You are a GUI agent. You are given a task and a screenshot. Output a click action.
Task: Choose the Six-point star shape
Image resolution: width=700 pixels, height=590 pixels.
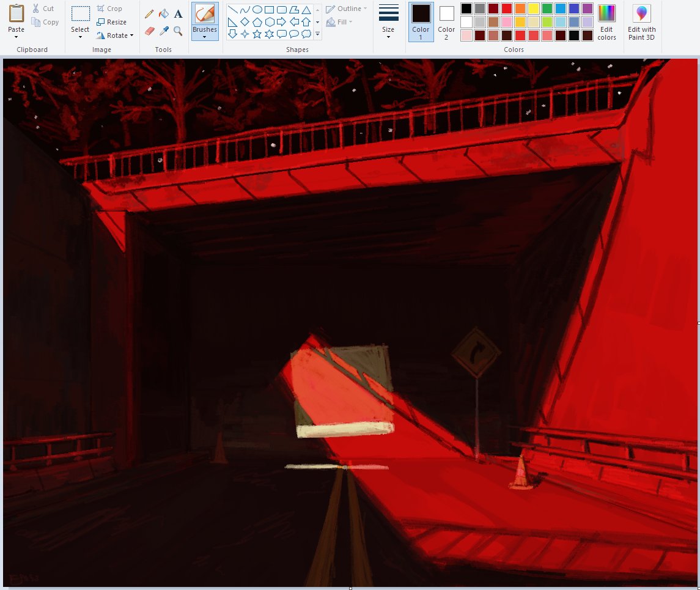tap(269, 34)
